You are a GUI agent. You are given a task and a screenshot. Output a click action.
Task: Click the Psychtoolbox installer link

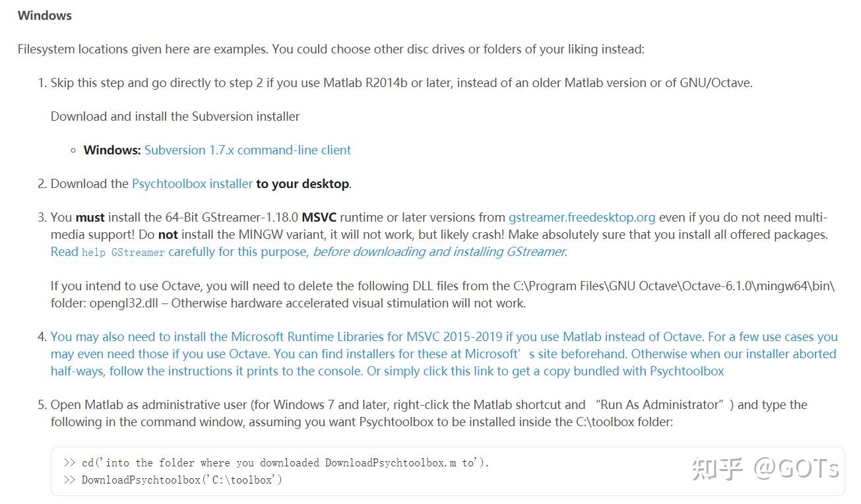192,183
